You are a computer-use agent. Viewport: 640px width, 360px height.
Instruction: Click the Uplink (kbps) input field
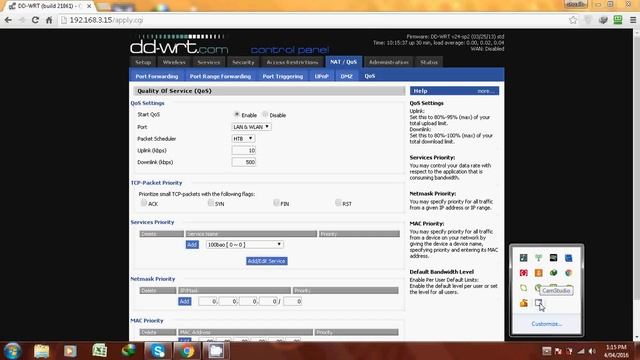tap(244, 150)
